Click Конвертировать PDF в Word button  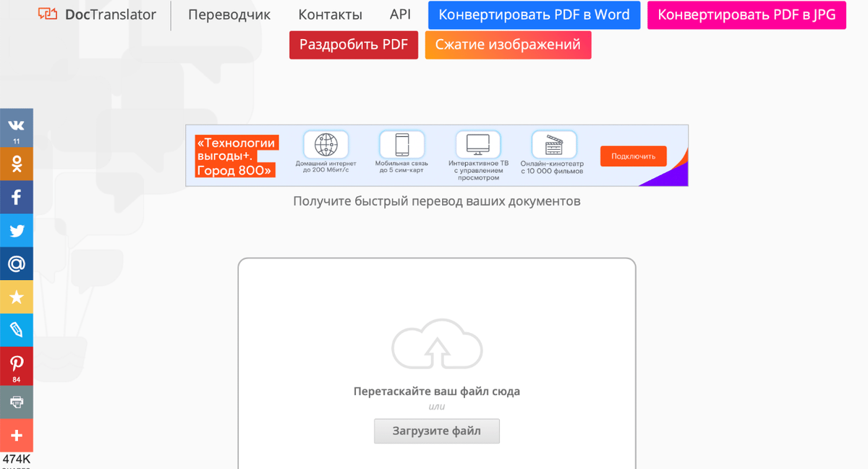coord(534,15)
